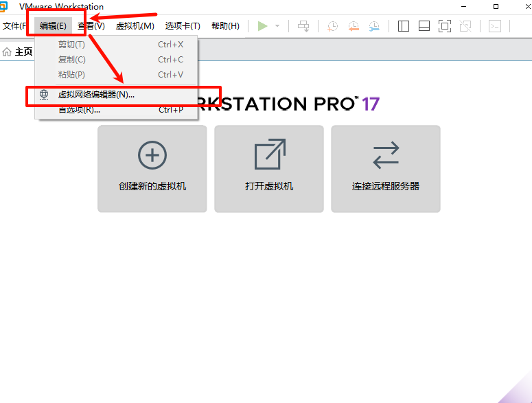Select 复制(C) in the edit menu
The image size is (532, 403).
[116, 59]
